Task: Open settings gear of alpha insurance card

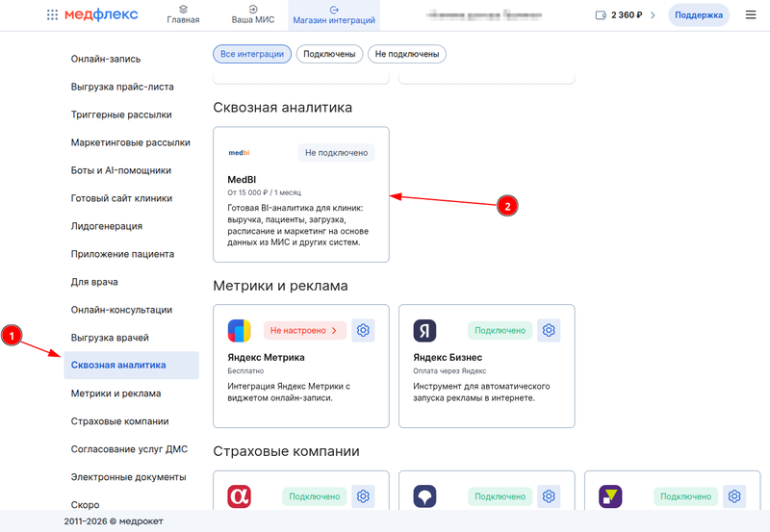Action: (x=363, y=496)
